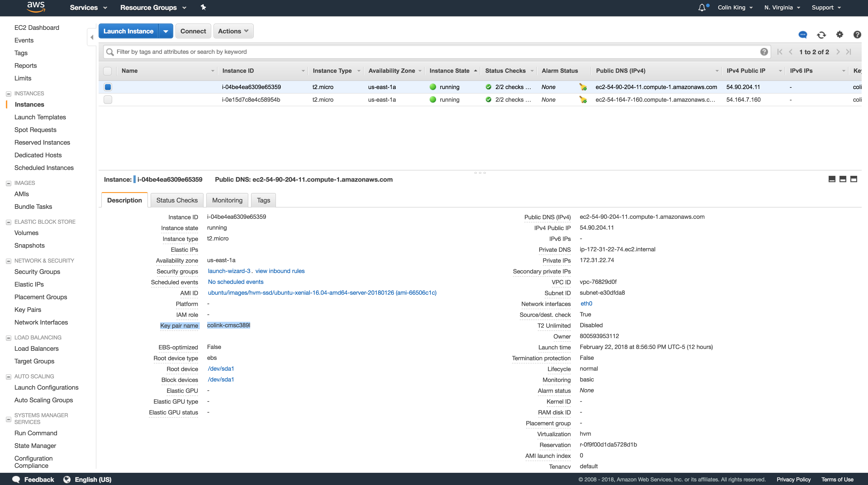
Task: Click the Connect button
Action: pyautogui.click(x=193, y=31)
